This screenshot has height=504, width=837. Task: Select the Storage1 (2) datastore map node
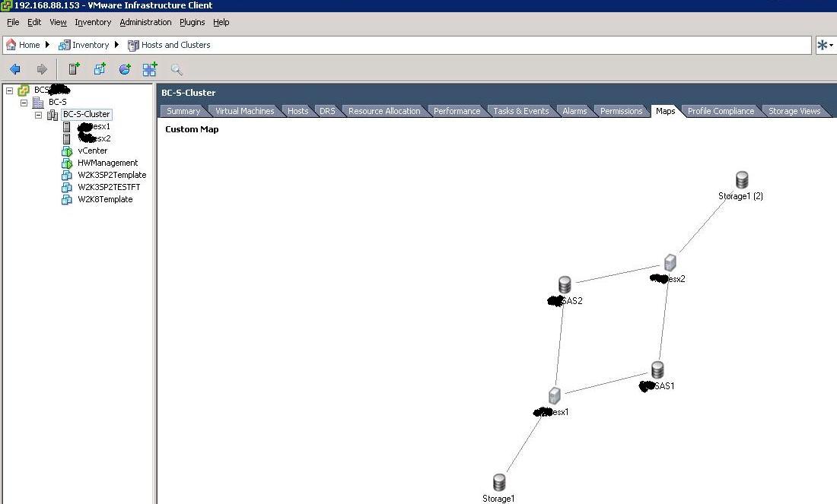[x=741, y=179]
